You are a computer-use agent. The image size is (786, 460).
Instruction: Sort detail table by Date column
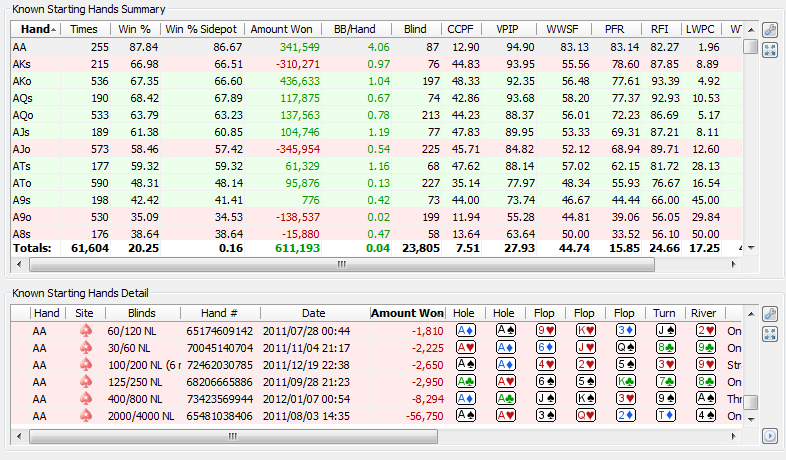coord(313,313)
